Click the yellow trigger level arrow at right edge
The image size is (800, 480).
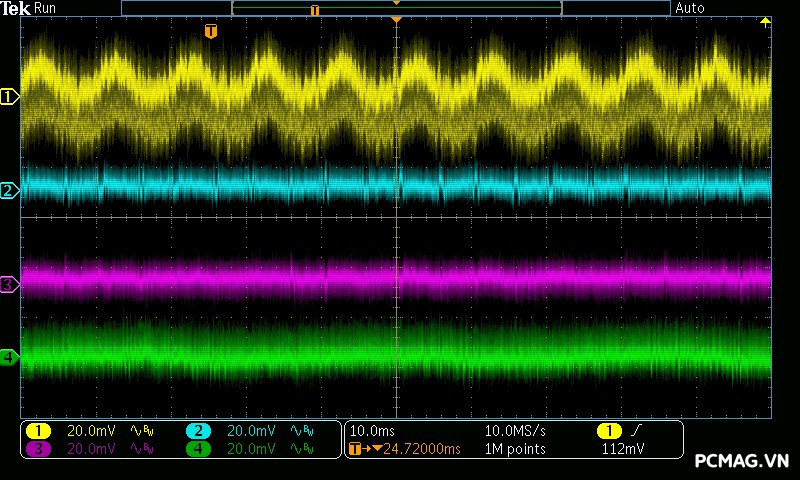(765, 22)
